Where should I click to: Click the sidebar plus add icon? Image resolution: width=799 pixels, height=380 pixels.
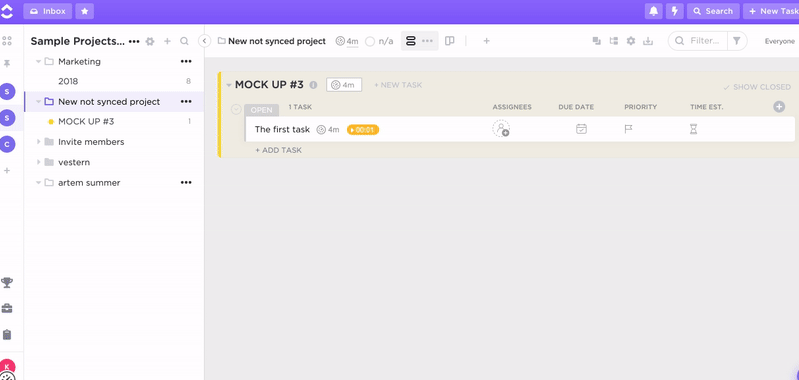[x=167, y=41]
